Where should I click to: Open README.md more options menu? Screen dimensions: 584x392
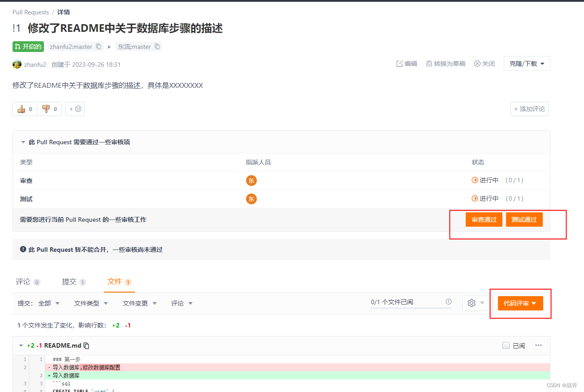[x=539, y=345]
